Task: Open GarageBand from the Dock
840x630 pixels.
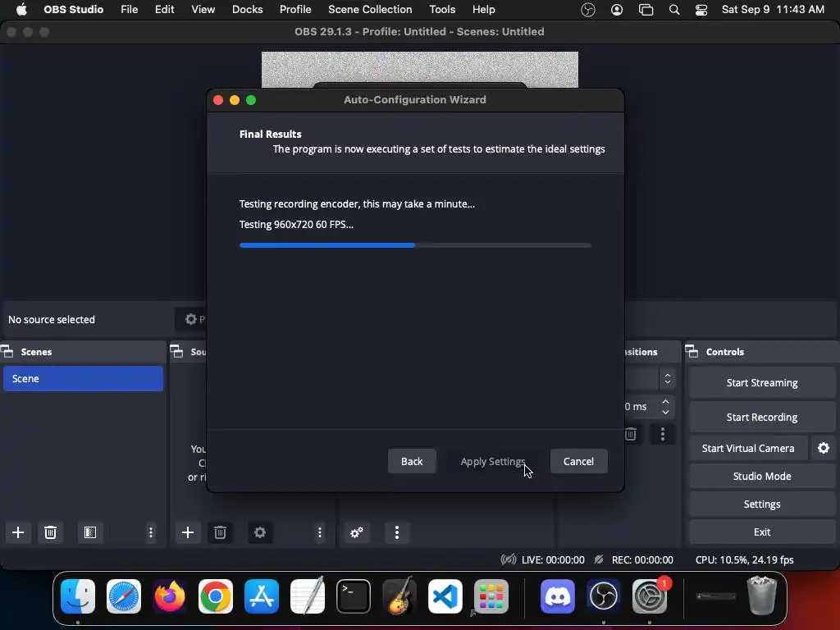Action: pyautogui.click(x=399, y=596)
